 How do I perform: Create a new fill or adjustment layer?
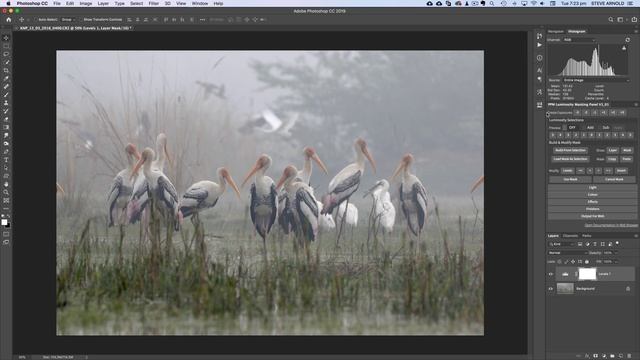(604, 356)
